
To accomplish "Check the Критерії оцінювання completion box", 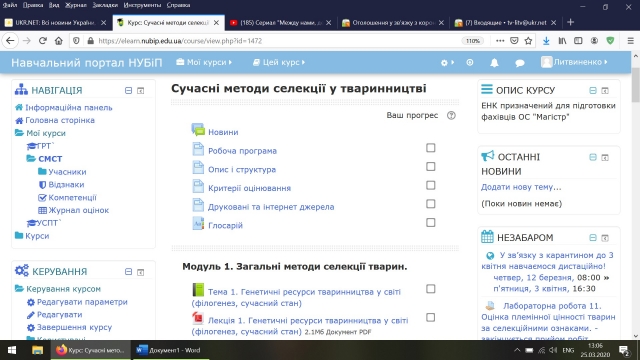I will [x=431, y=185].
